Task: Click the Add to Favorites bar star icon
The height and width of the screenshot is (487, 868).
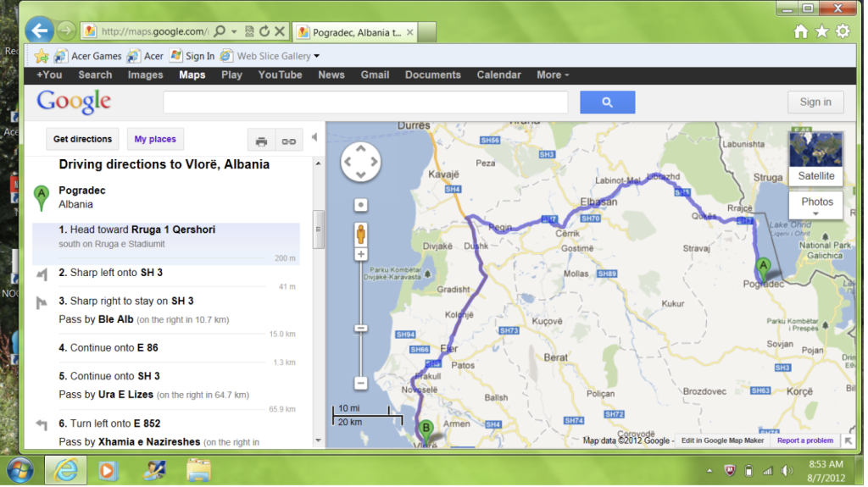Action: (41, 56)
